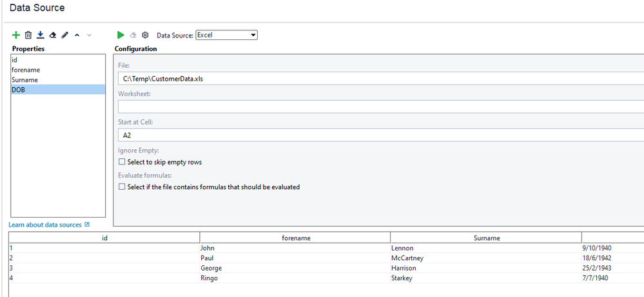This screenshot has width=644, height=297.
Task: Click the eraser icon in the Properties toolbar
Action: 52,35
